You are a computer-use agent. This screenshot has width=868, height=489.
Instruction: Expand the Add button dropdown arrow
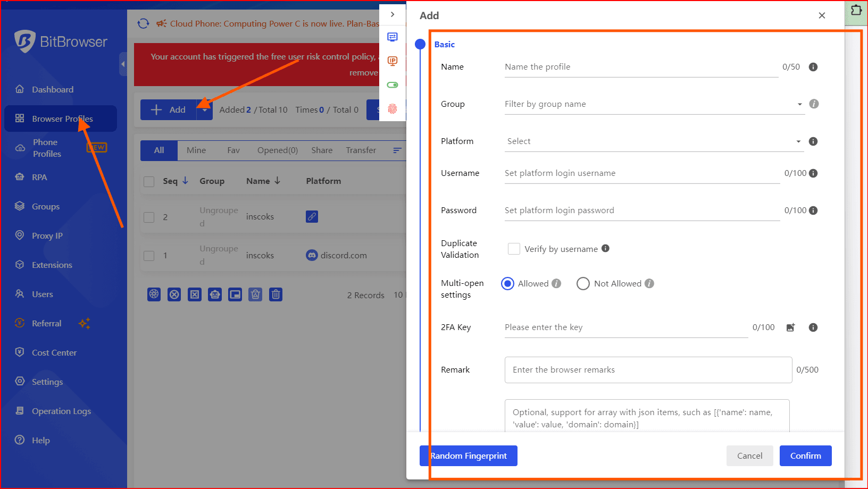(205, 110)
